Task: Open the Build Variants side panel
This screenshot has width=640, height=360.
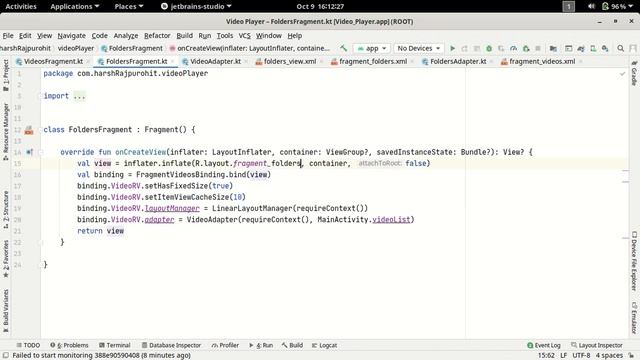Action: pyautogui.click(x=6, y=311)
